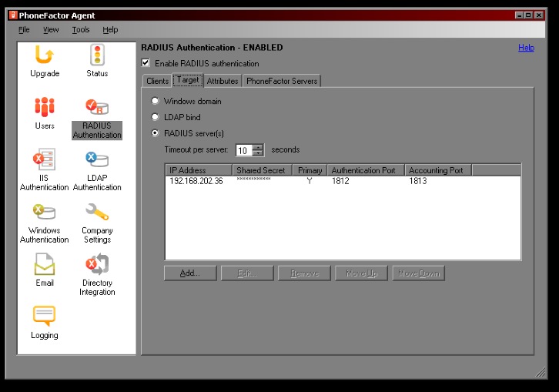Select the IIS Authentication icon
The height and width of the screenshot is (392, 559).
(x=44, y=161)
